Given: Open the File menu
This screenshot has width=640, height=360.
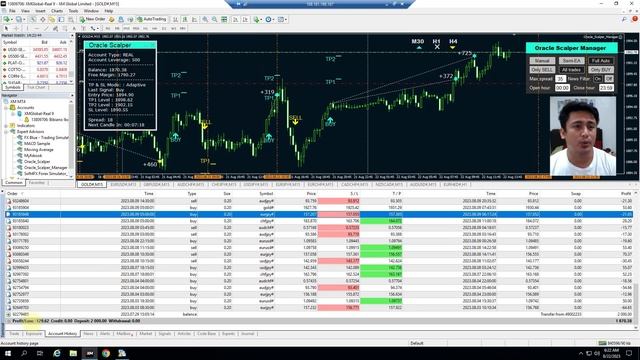Looking at the screenshot, I should [12, 11].
